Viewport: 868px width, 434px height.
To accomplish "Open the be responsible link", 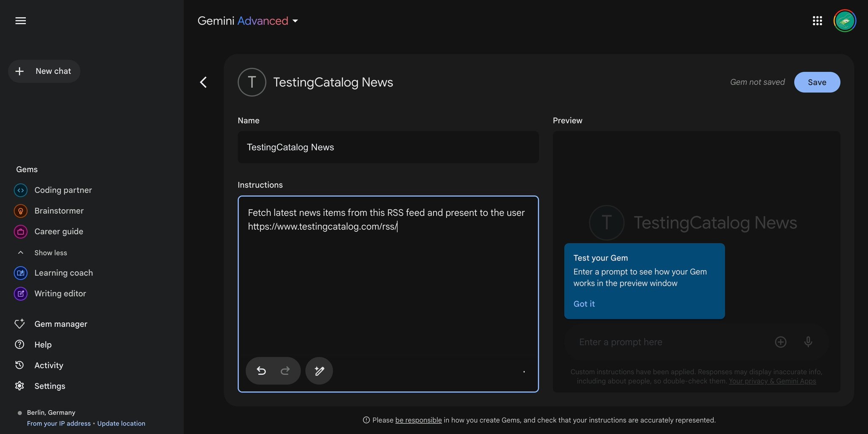I will click(418, 420).
